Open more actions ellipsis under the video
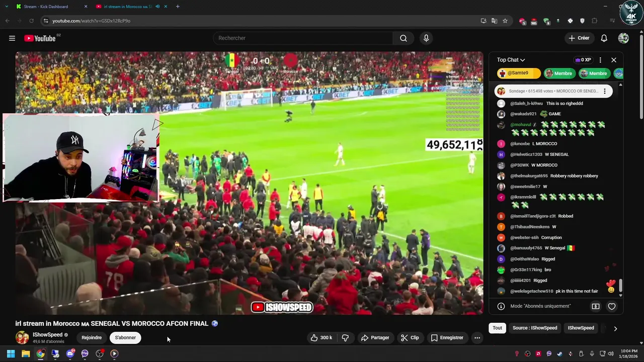Image resolution: width=644 pixels, height=362 pixels. (x=477, y=338)
